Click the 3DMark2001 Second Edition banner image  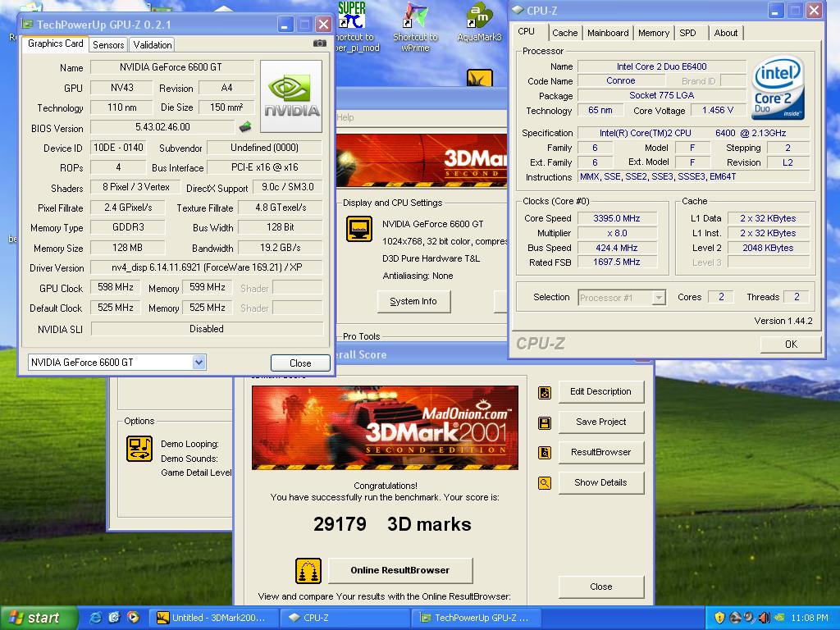click(x=385, y=427)
